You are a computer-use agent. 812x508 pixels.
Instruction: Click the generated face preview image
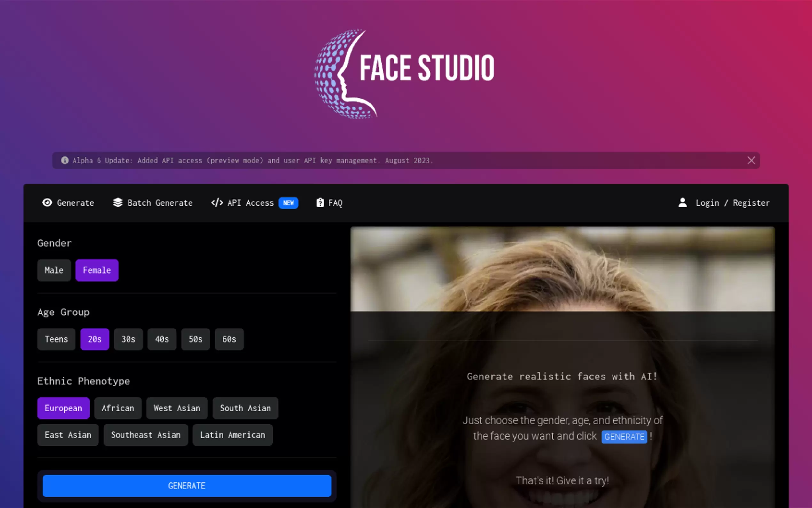click(x=562, y=269)
